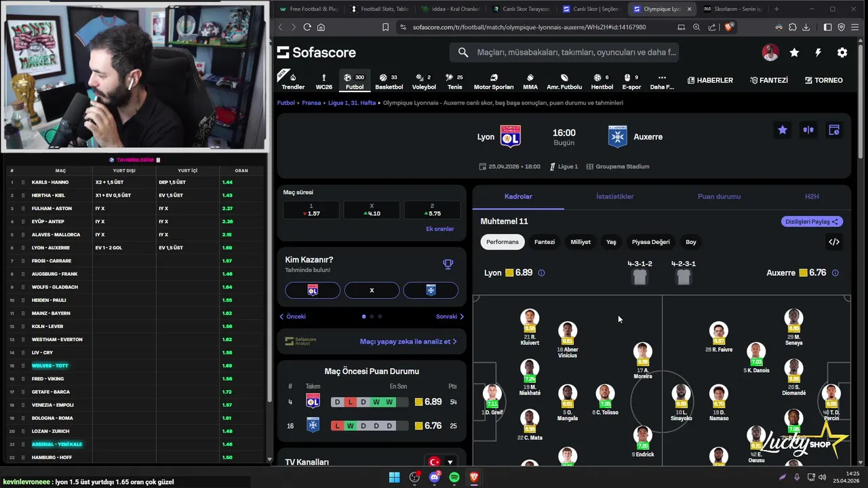Open FANTEZİ section
The width and height of the screenshot is (868, 488).
click(x=769, y=80)
